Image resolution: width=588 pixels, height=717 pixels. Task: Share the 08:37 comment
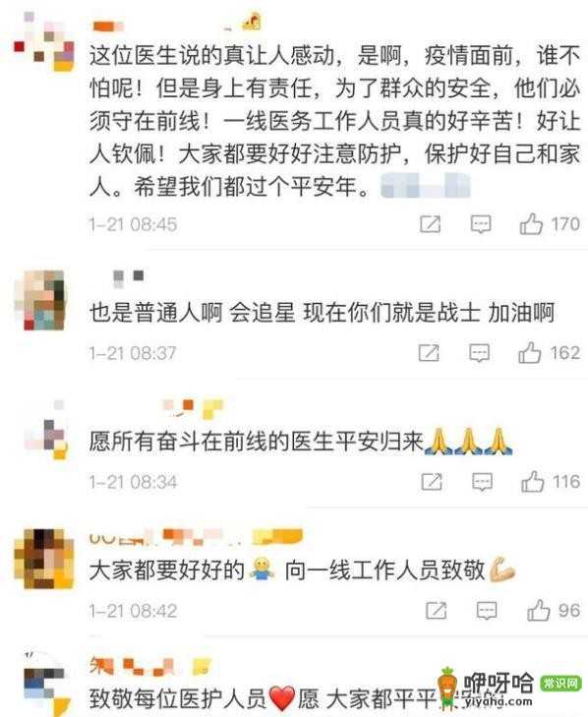[429, 352]
